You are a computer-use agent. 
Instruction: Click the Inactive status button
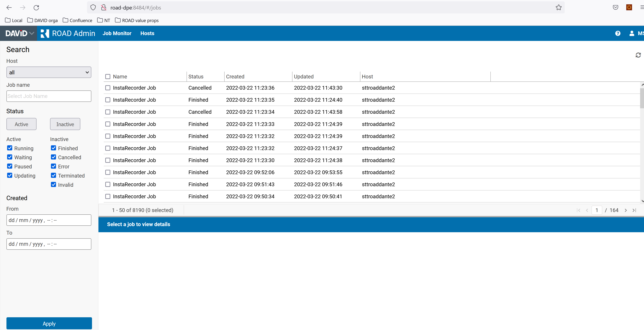(65, 124)
